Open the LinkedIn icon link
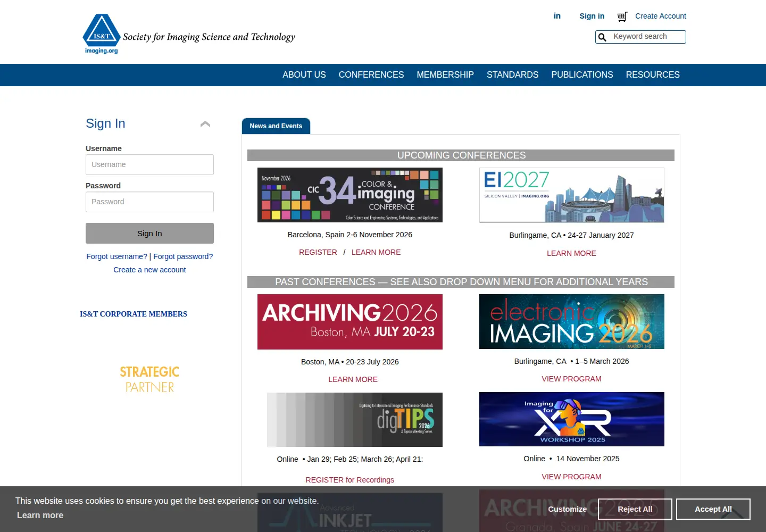The width and height of the screenshot is (766, 532). point(557,16)
